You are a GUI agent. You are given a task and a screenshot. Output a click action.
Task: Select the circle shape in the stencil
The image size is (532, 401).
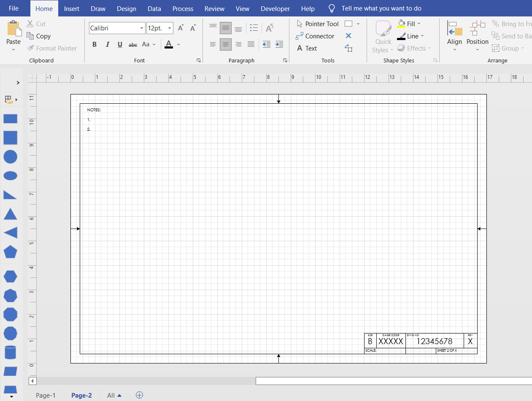click(10, 156)
